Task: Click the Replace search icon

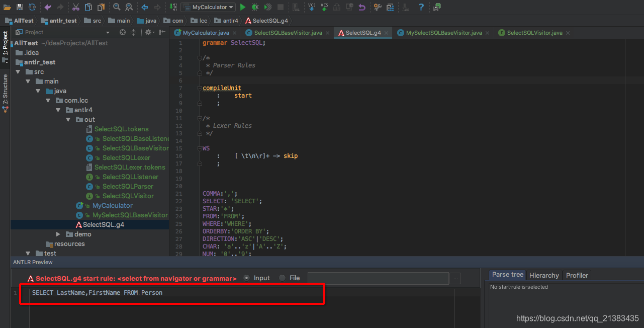Action: click(x=129, y=7)
